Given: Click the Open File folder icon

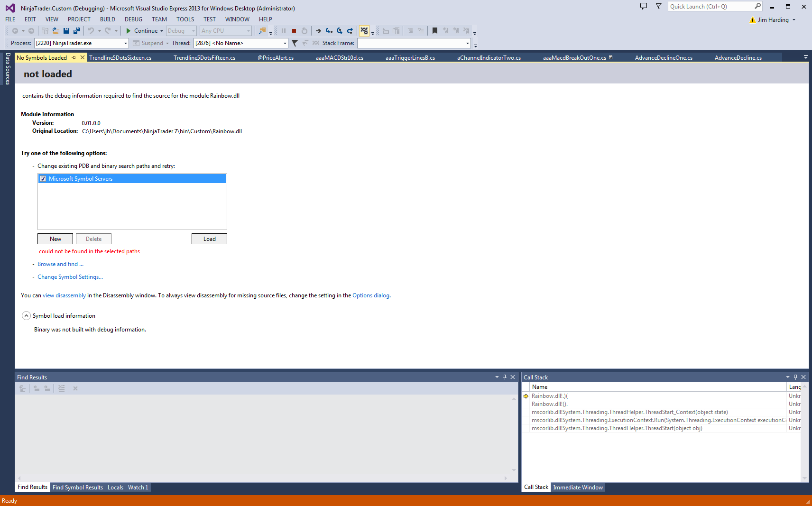Looking at the screenshot, I should click(55, 31).
